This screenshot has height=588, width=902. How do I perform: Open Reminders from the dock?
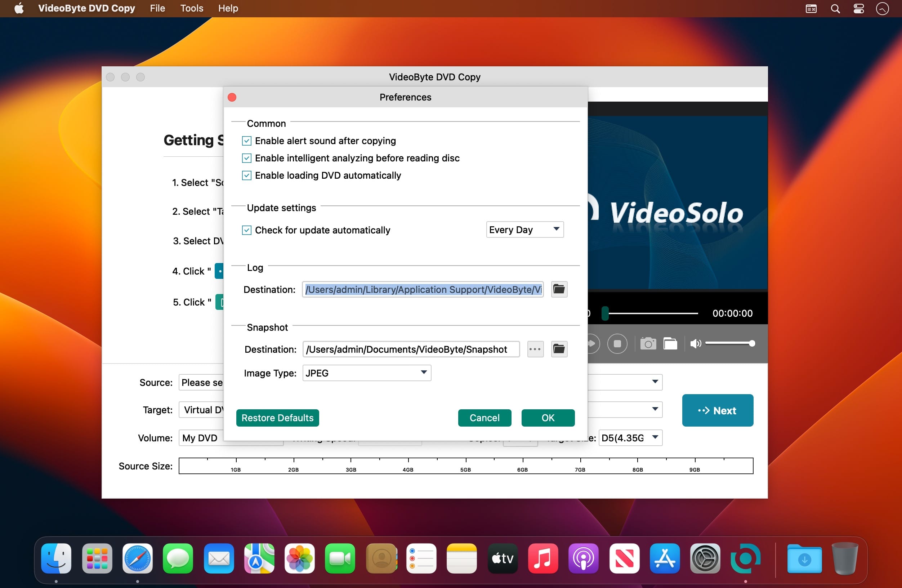tap(421, 558)
